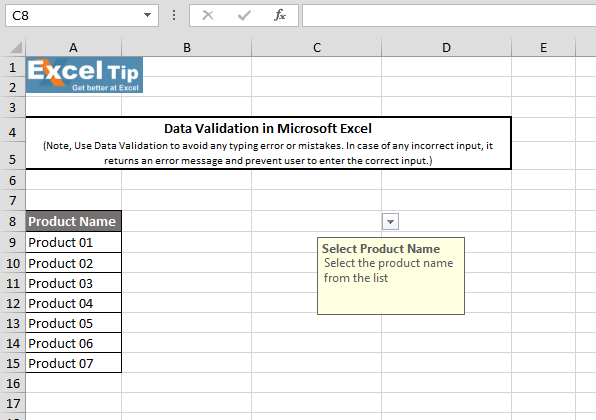
Task: Click the Select All corner triangle
Action: [16, 48]
